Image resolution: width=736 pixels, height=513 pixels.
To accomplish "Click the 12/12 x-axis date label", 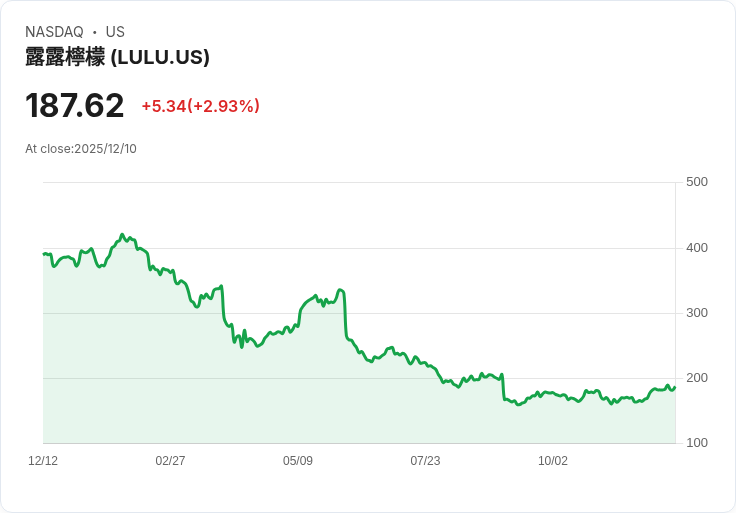I will 43,460.
